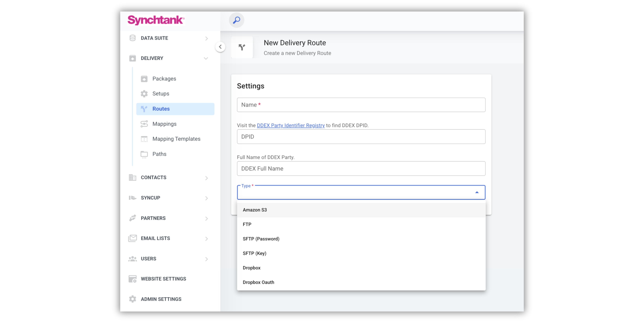Collapse the Delivery section chevron
Image resolution: width=644 pixels, height=323 pixels.
[x=206, y=58]
